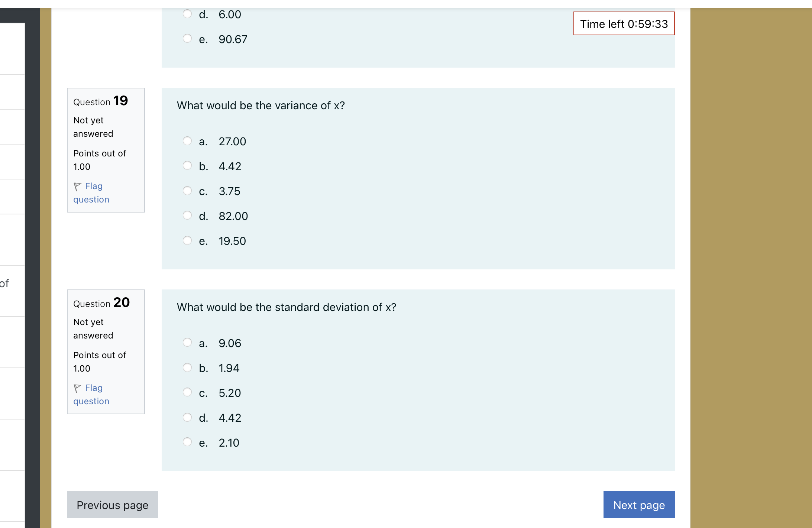
Task: Click the Question 19 info box
Action: [x=106, y=150]
